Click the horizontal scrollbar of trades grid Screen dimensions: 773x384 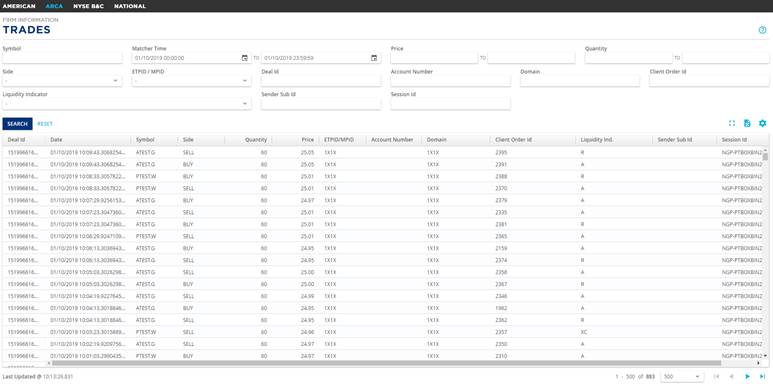(386, 363)
